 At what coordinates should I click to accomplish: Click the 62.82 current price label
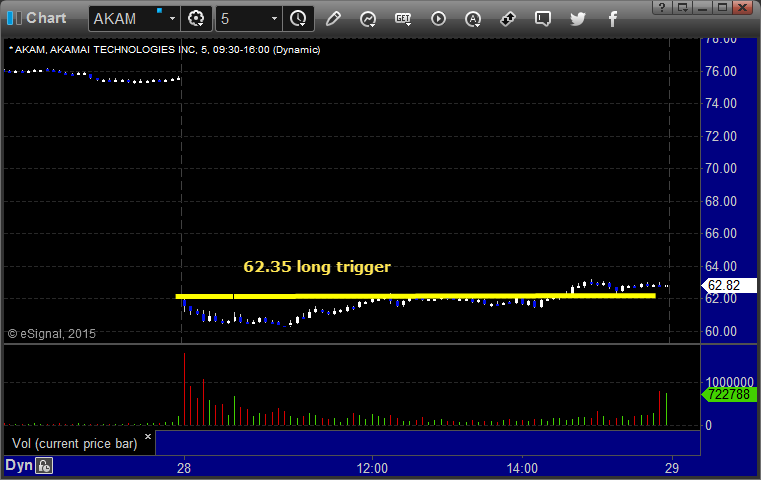pyautogui.click(x=729, y=285)
